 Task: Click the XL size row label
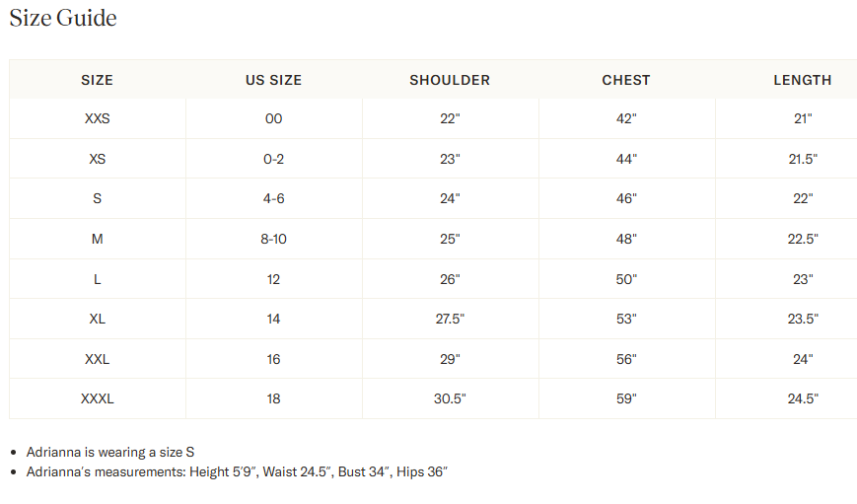click(97, 319)
